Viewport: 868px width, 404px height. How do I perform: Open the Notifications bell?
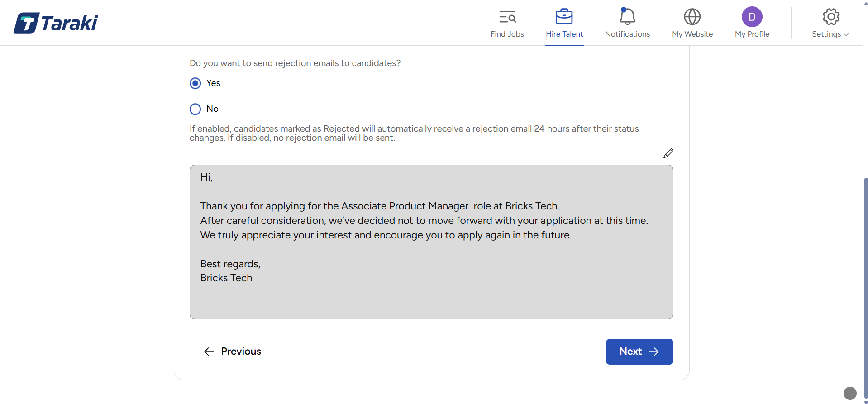point(627,23)
